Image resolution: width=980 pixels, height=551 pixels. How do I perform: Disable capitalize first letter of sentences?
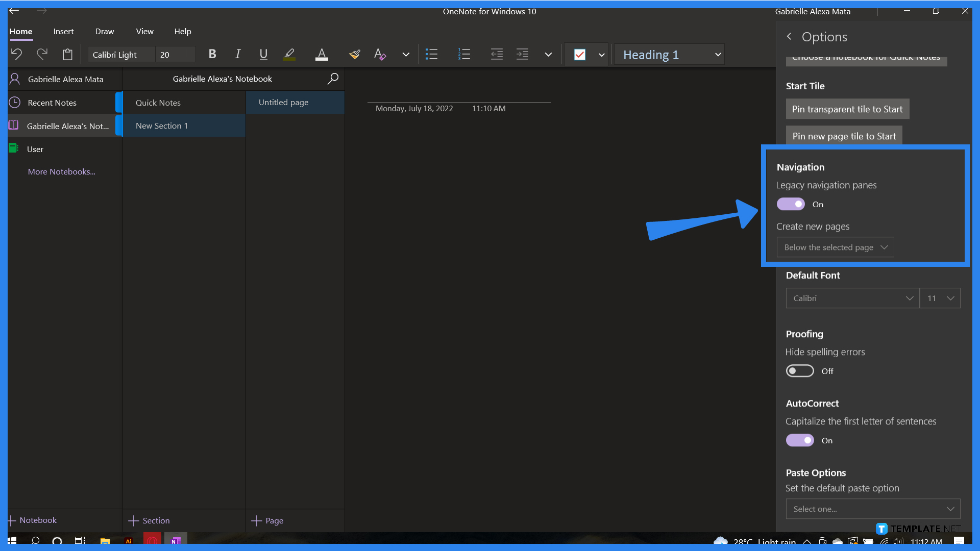click(x=799, y=440)
